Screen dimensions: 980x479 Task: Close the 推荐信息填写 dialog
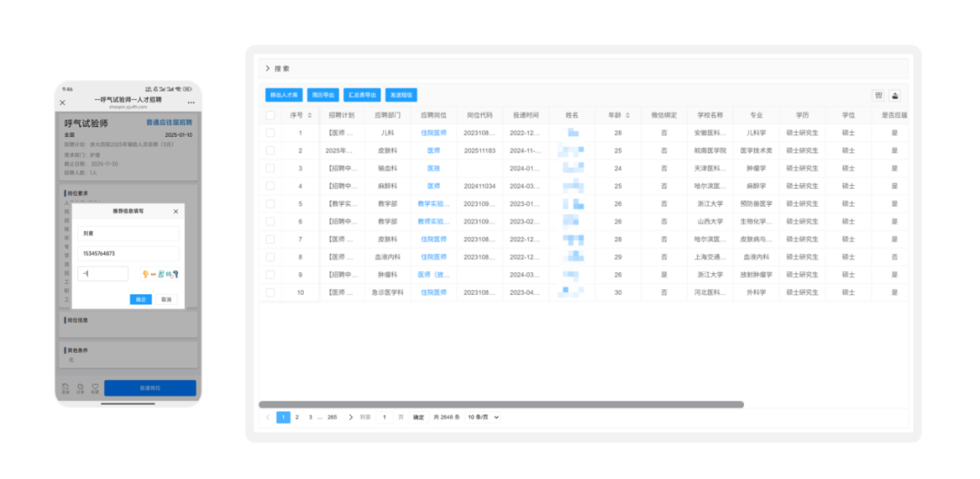(x=176, y=211)
